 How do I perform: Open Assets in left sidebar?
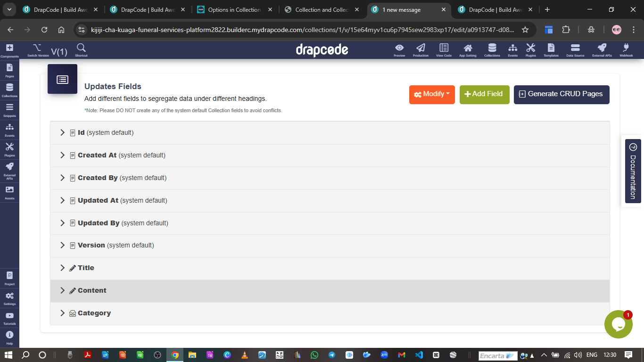(9, 192)
